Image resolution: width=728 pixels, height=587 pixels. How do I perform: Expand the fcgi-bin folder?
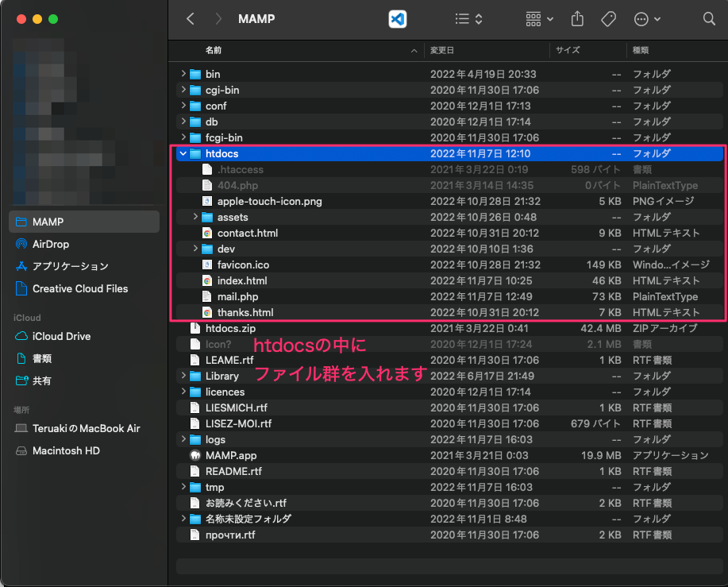pos(183,137)
